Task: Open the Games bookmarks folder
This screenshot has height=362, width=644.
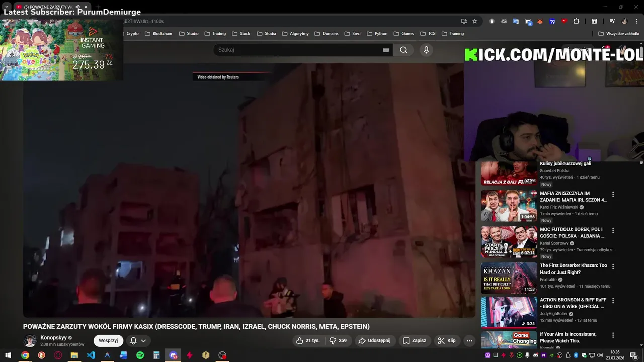Action: (x=404, y=34)
